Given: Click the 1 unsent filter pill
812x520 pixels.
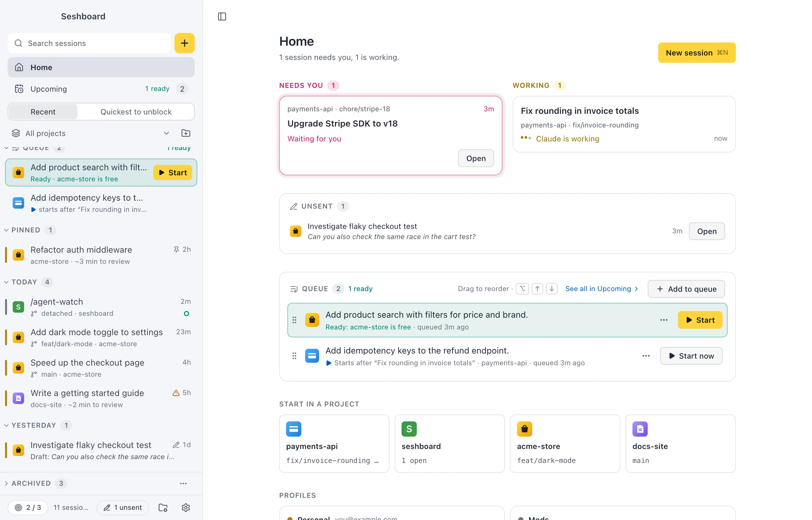Looking at the screenshot, I should (x=123, y=507).
